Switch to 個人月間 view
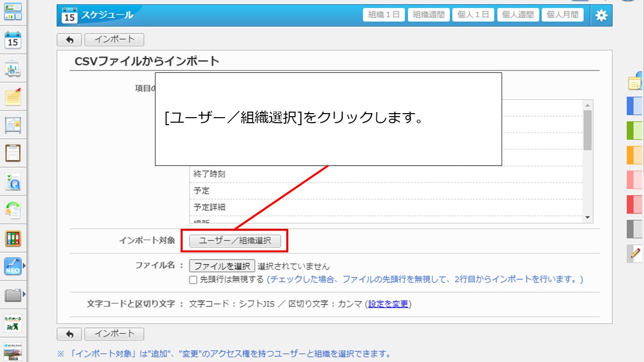The height and width of the screenshot is (362, 644). coord(563,15)
